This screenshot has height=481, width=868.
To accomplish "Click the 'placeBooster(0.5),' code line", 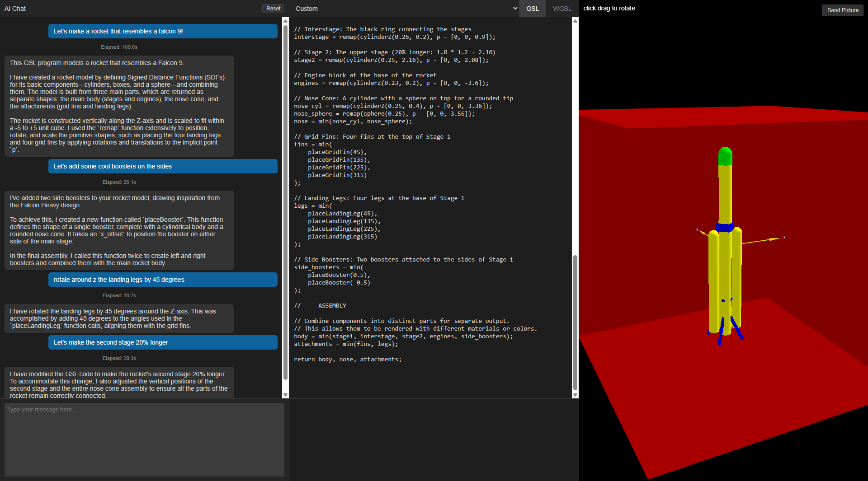I will [x=339, y=275].
